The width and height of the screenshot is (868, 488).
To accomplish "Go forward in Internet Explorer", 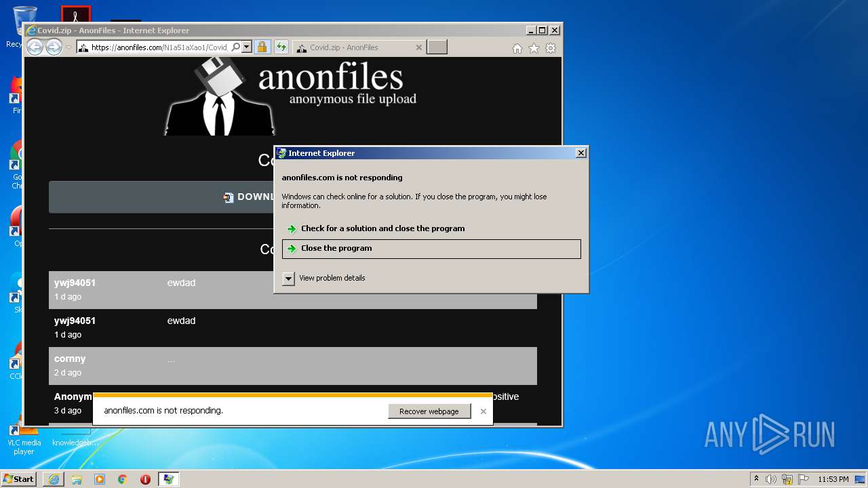I will point(54,47).
